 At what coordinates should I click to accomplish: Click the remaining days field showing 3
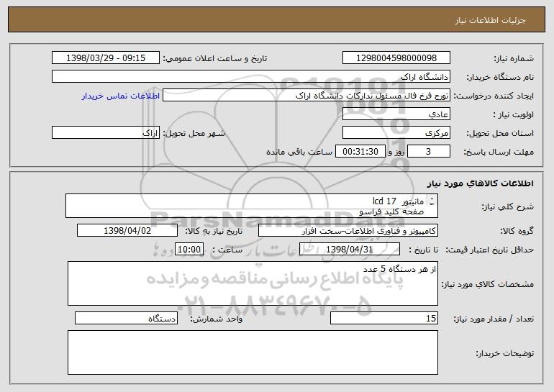(429, 152)
